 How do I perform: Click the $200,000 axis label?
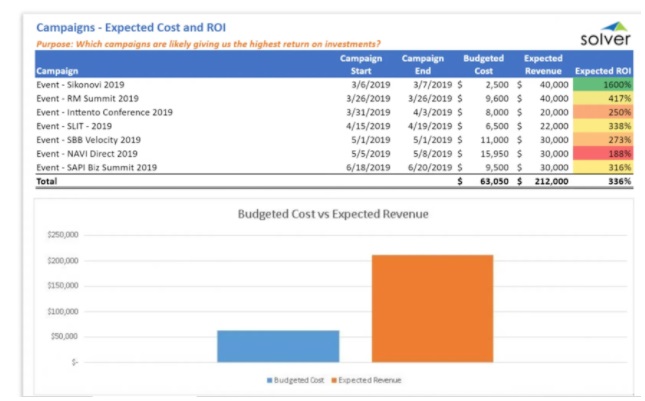point(63,261)
